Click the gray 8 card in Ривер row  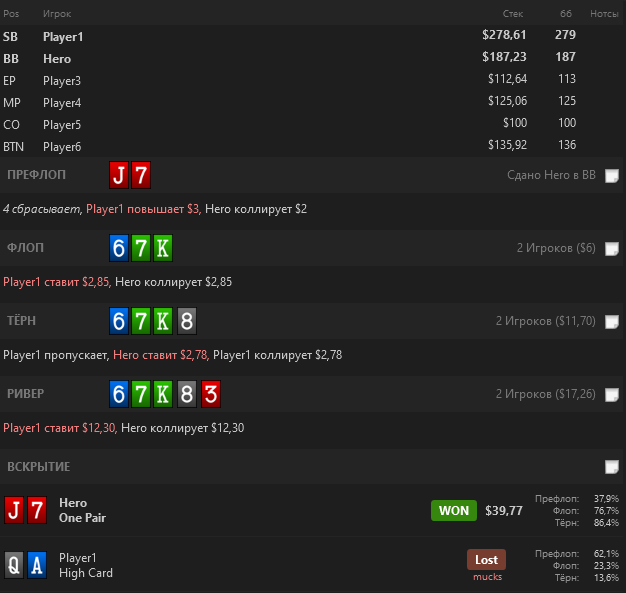coord(187,394)
